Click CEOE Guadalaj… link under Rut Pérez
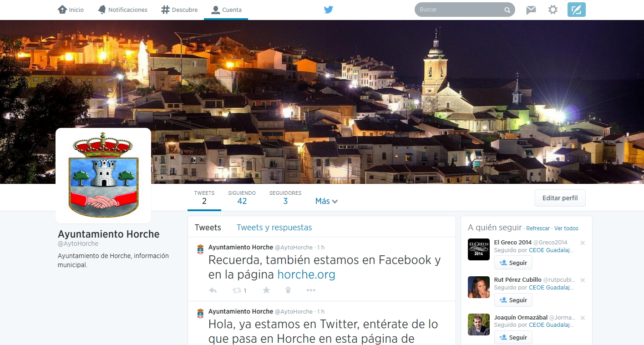Image resolution: width=644 pixels, height=345 pixels. click(x=551, y=288)
